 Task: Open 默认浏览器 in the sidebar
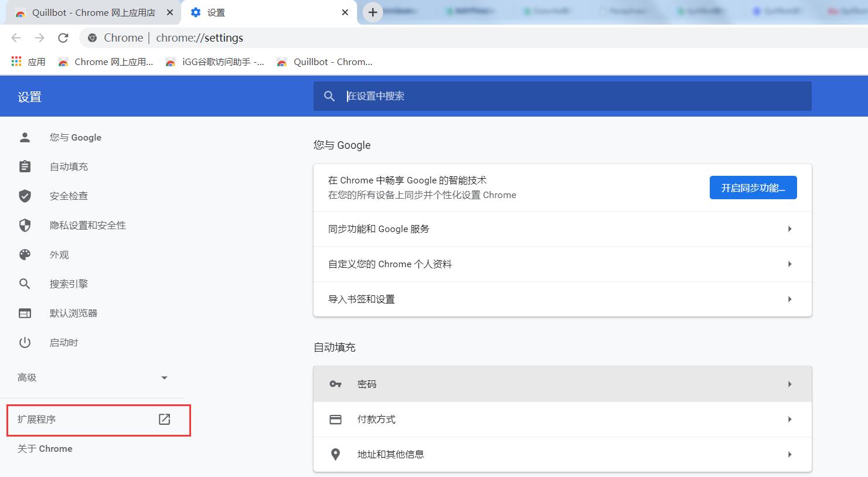73,313
